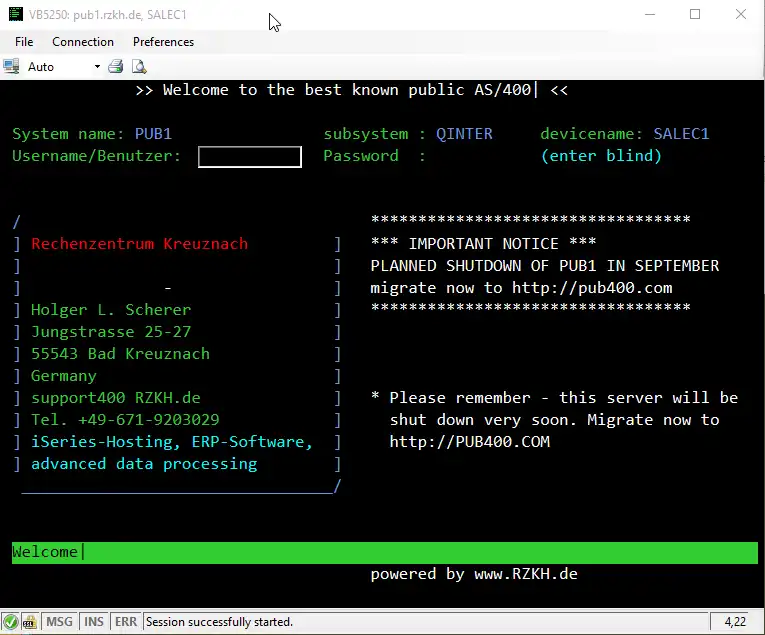Open the Connection menu

coord(83,42)
